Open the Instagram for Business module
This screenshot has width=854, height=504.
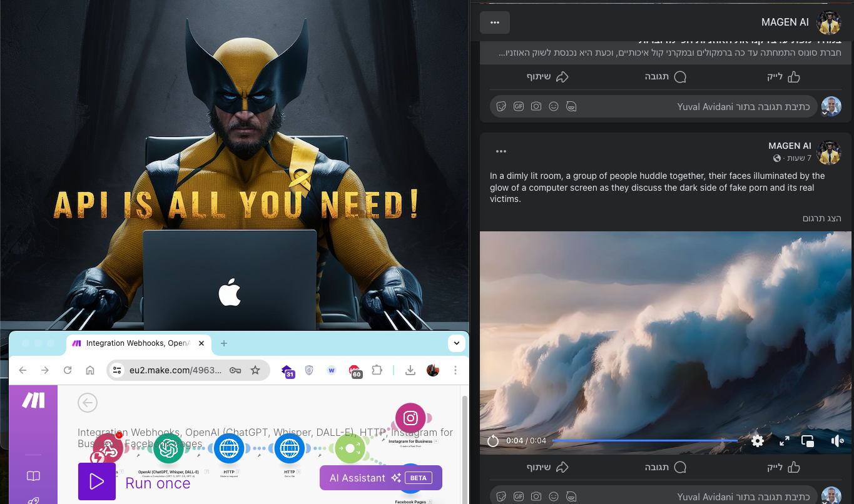point(410,418)
